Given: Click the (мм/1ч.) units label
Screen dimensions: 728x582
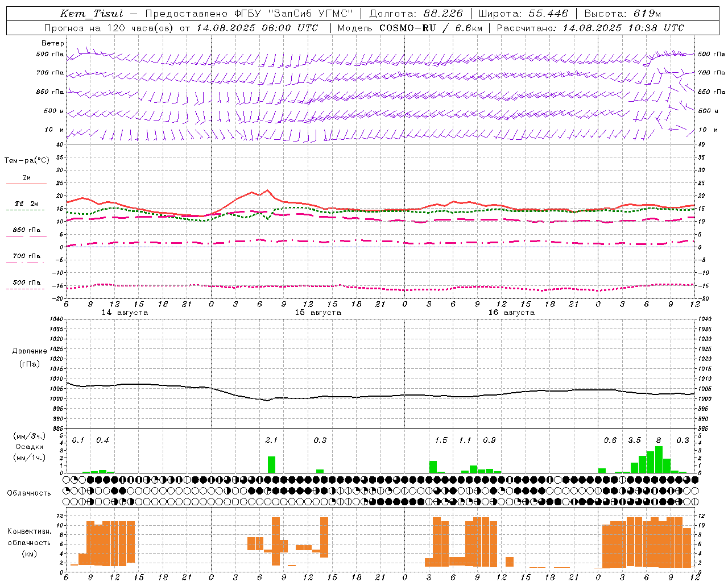Looking at the screenshot, I should click(29, 458).
